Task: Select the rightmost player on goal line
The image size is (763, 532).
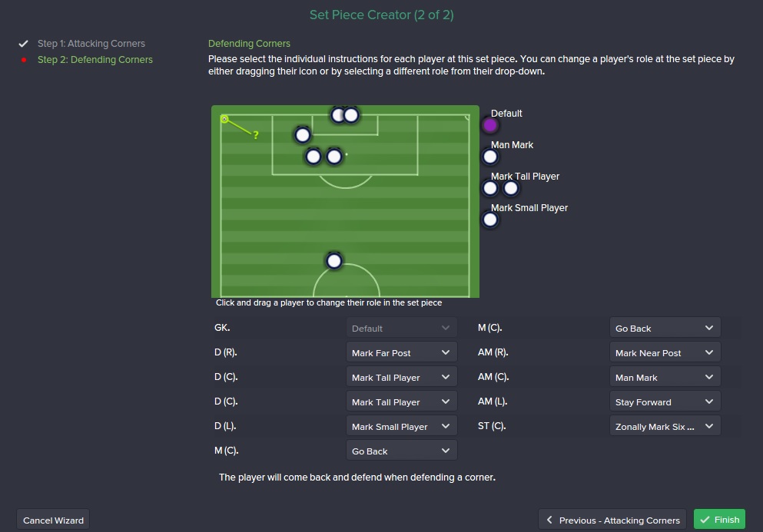Action: 351,115
